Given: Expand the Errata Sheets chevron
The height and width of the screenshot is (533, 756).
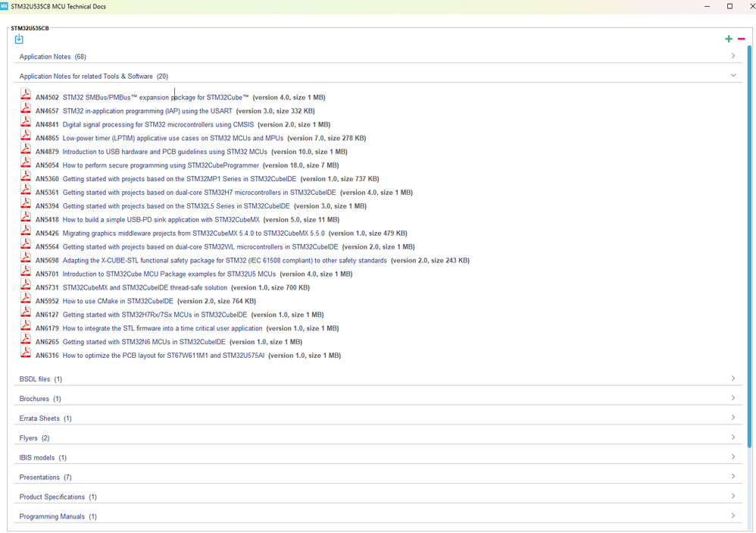Looking at the screenshot, I should 733,418.
